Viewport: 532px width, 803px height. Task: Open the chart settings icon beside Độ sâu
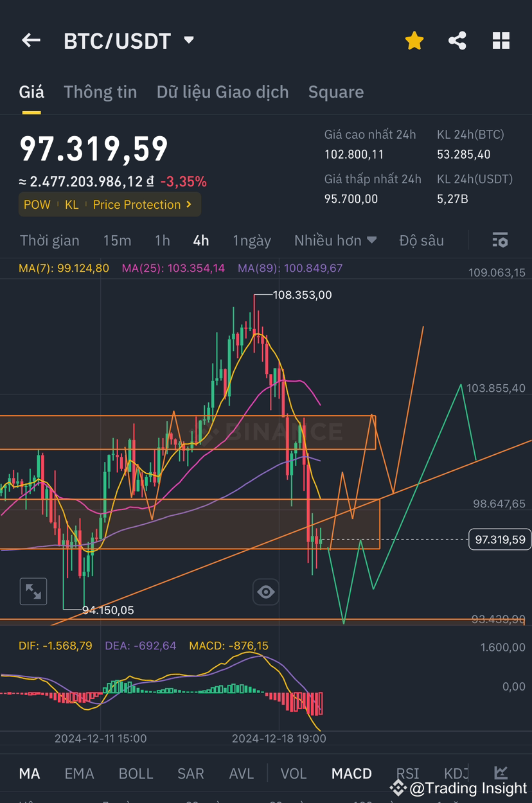pos(500,240)
